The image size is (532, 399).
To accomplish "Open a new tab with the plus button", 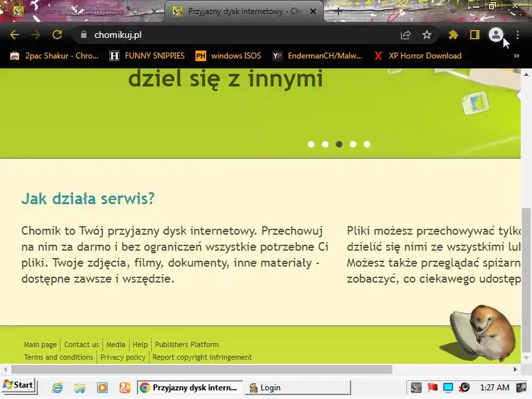I will point(338,11).
